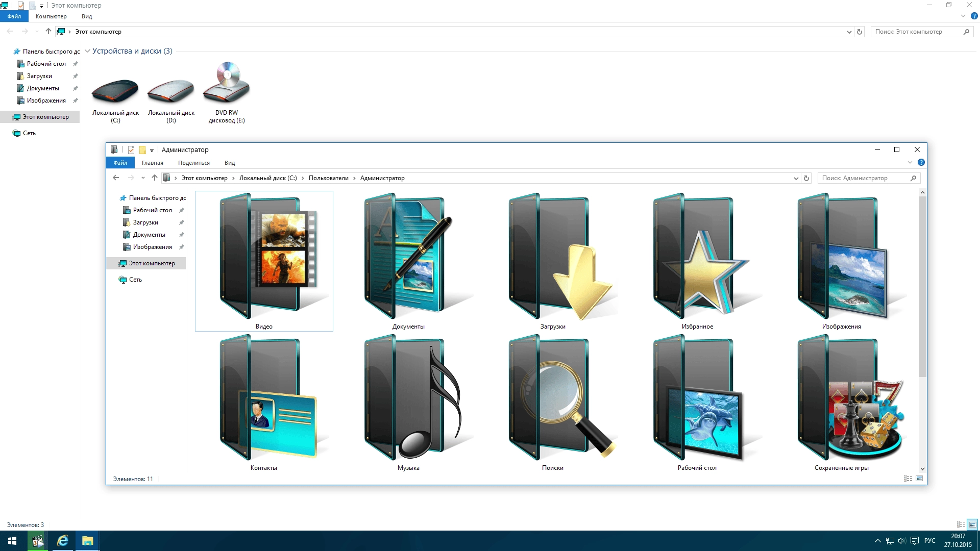Image resolution: width=980 pixels, height=551 pixels.
Task: Open the Поиски magnifier folder
Action: (553, 402)
